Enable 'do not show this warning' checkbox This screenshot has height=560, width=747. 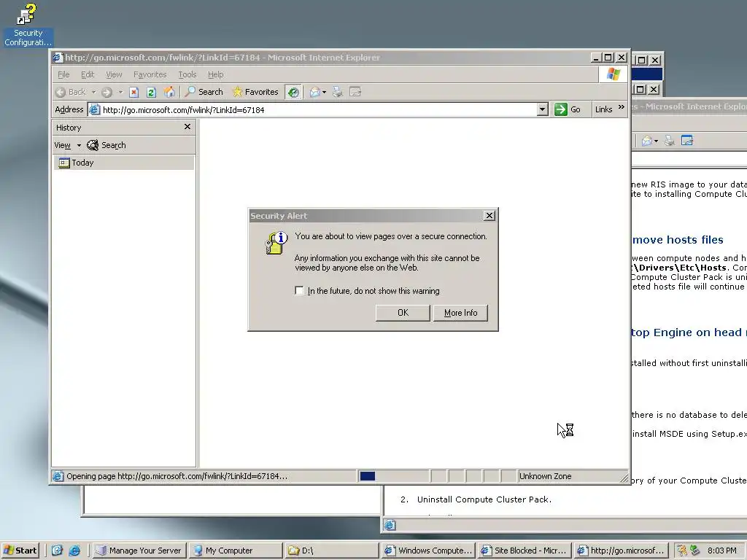pyautogui.click(x=299, y=290)
